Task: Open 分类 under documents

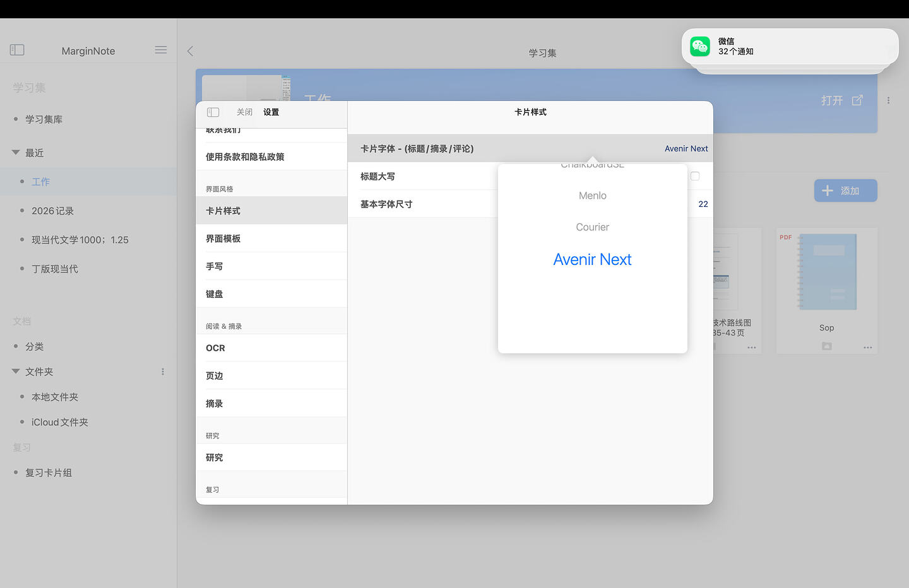Action: point(35,346)
